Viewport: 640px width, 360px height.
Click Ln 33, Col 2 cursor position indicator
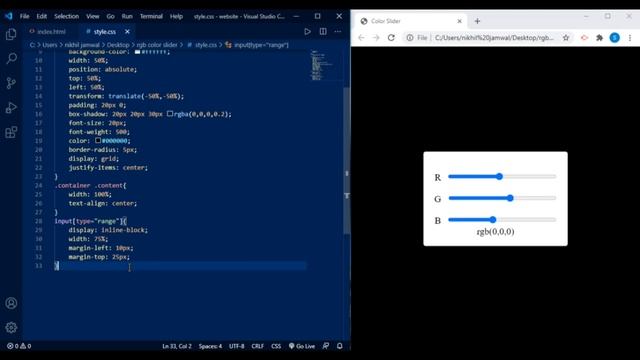pos(177,346)
